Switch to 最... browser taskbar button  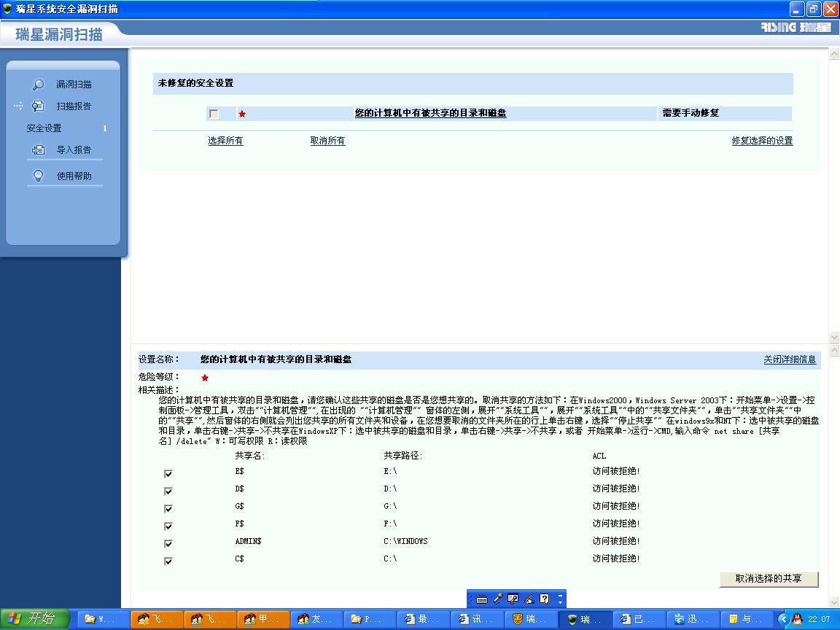(424, 619)
